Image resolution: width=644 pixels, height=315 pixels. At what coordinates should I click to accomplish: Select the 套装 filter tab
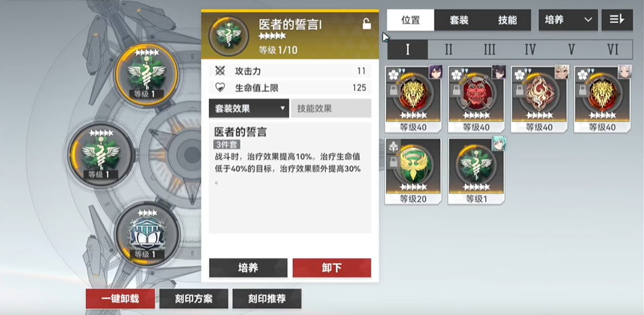(459, 20)
